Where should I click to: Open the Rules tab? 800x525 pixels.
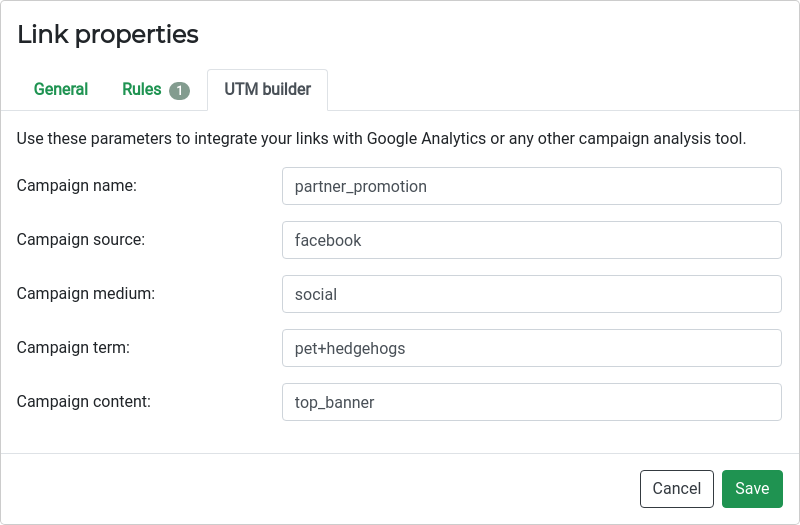(x=155, y=89)
